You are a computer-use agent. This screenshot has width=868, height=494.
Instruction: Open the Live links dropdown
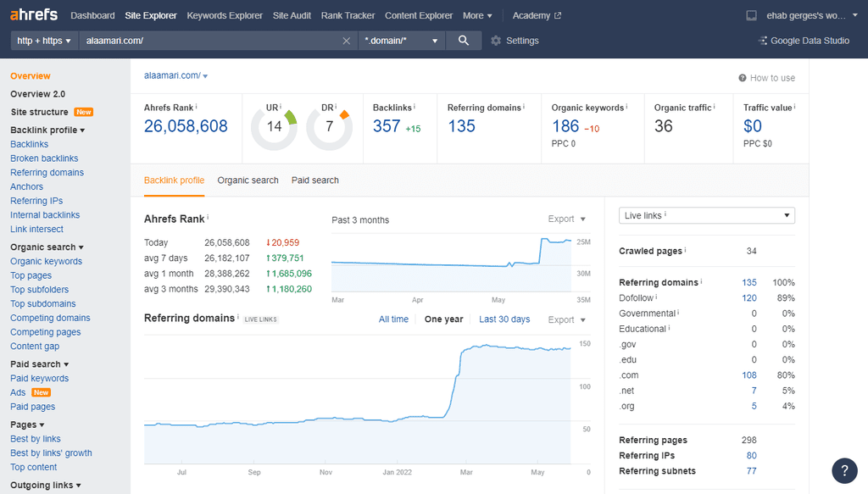point(706,215)
